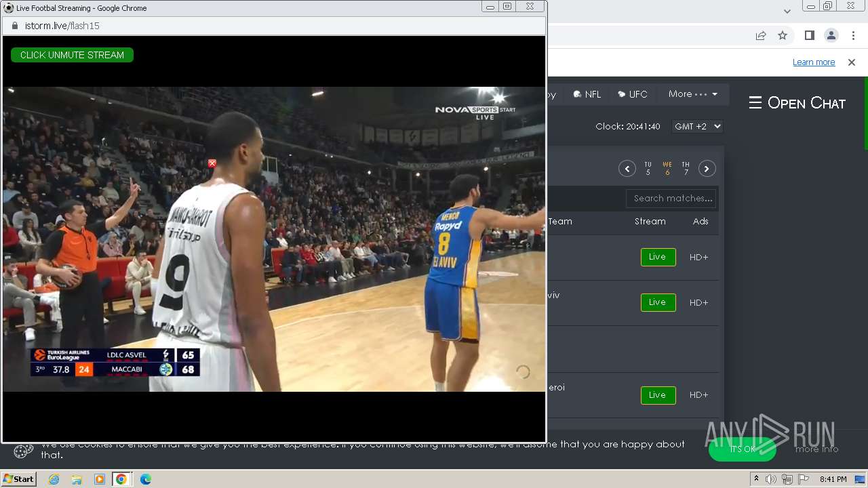Click the video stream player area
The image size is (868, 488).
pos(274,239)
